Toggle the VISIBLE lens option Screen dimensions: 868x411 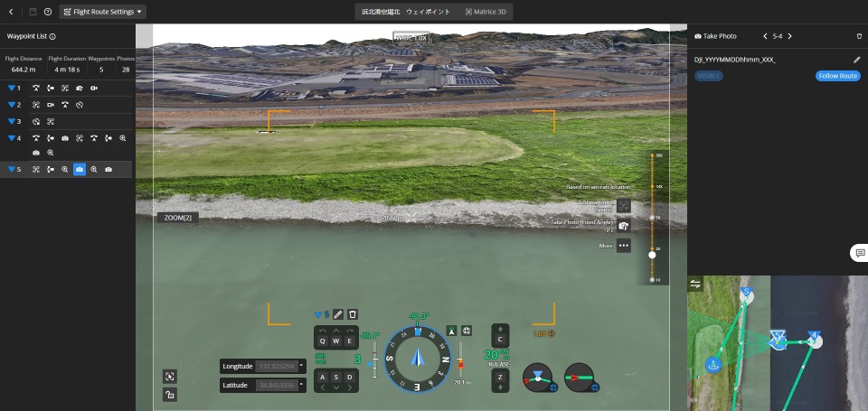coord(709,76)
